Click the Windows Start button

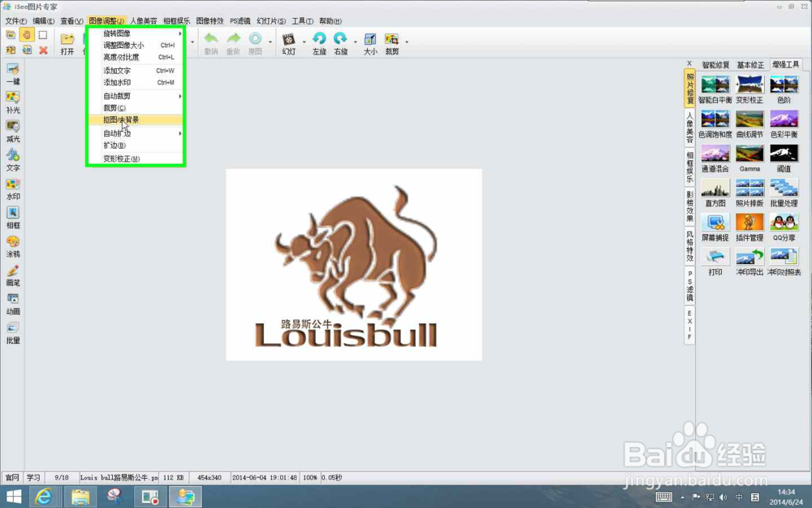(x=14, y=497)
